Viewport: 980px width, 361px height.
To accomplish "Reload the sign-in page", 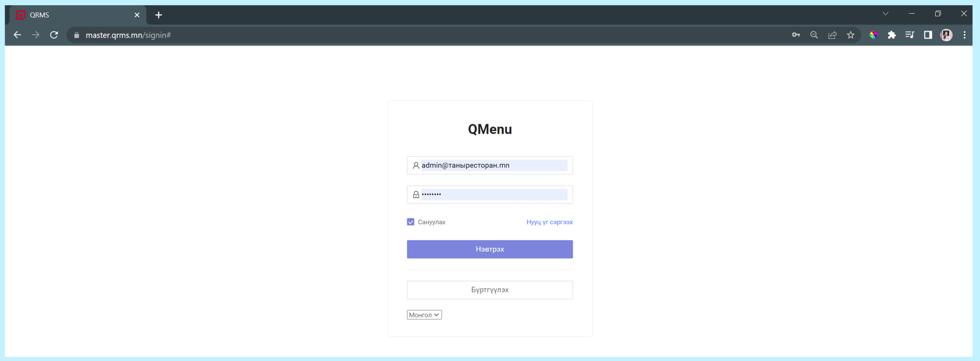I will pos(54,35).
